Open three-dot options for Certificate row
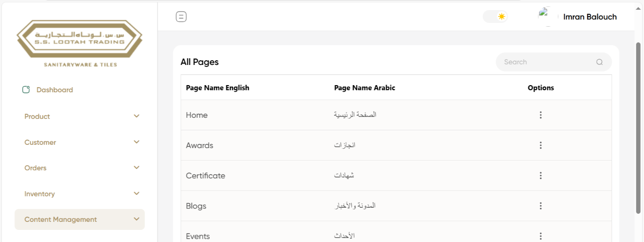 click(x=541, y=175)
